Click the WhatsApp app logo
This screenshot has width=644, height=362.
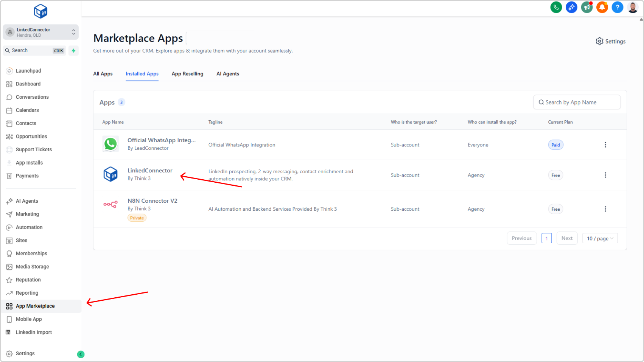(x=110, y=144)
